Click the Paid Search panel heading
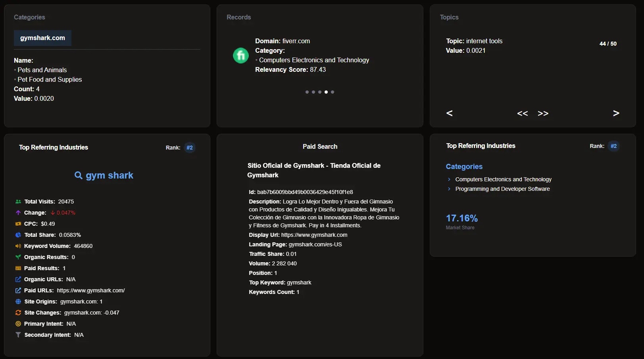Image resolution: width=644 pixels, height=359 pixels. [x=320, y=146]
